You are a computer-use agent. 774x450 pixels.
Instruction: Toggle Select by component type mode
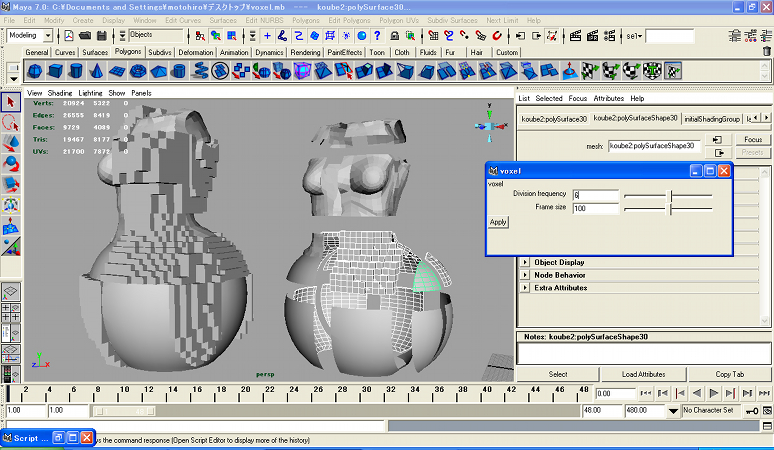click(232, 36)
